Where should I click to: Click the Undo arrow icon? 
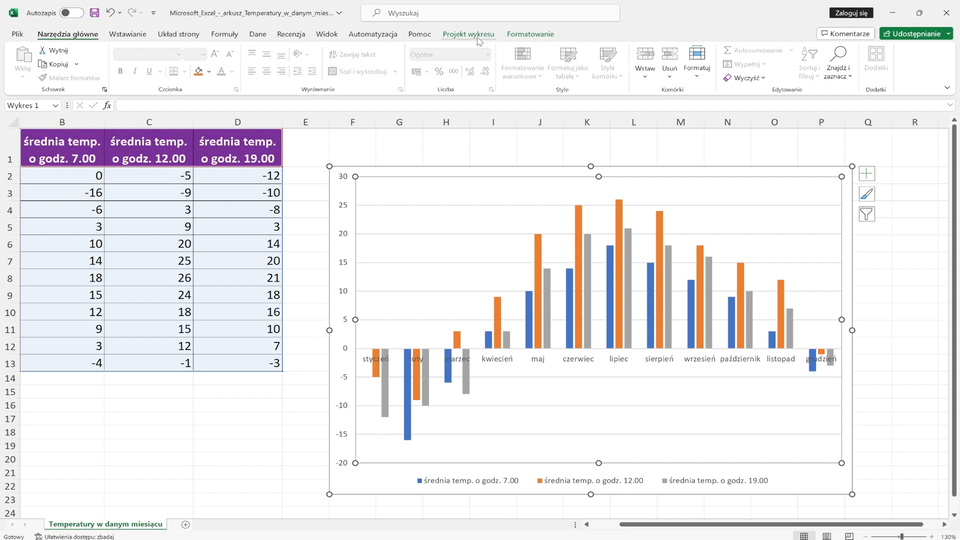click(x=110, y=13)
